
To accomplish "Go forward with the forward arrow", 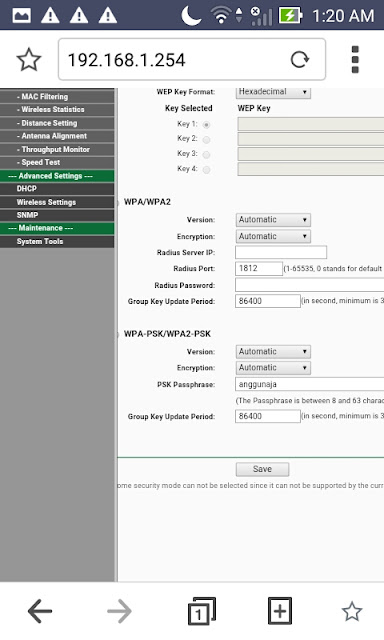I will [119, 611].
